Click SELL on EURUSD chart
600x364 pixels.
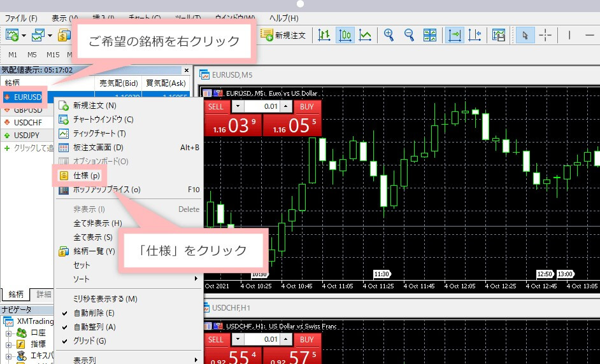tap(216, 107)
